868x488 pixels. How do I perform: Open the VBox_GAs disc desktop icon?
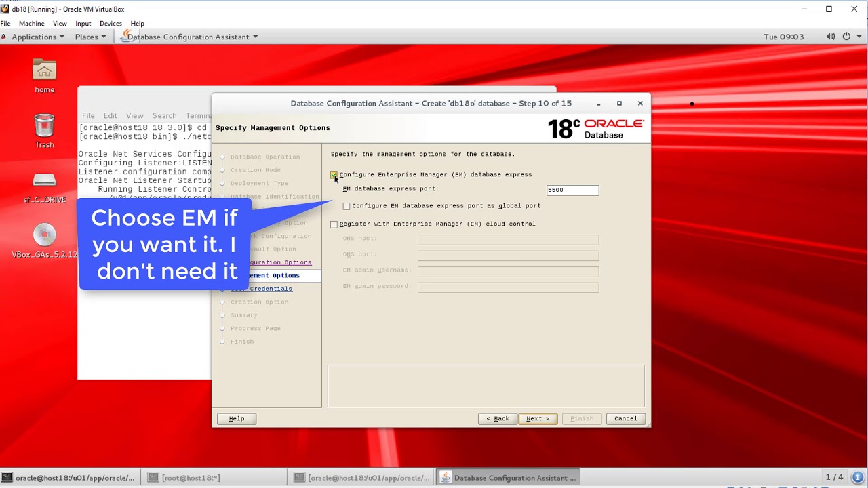45,241
